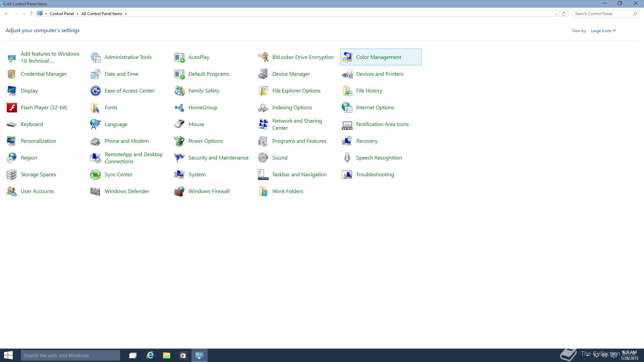Open Taskbar and Navigation link
Image resolution: width=644 pixels, height=362 pixels.
pyautogui.click(x=299, y=175)
